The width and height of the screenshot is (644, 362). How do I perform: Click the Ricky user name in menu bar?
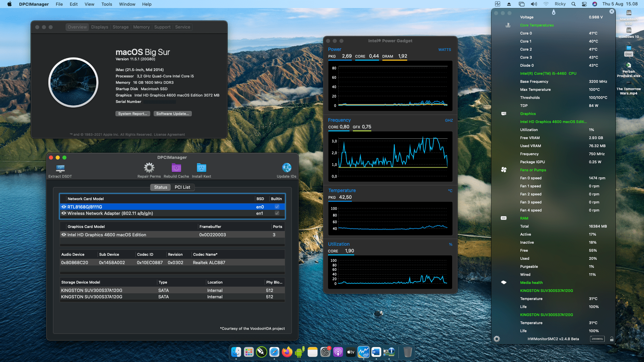click(560, 4)
